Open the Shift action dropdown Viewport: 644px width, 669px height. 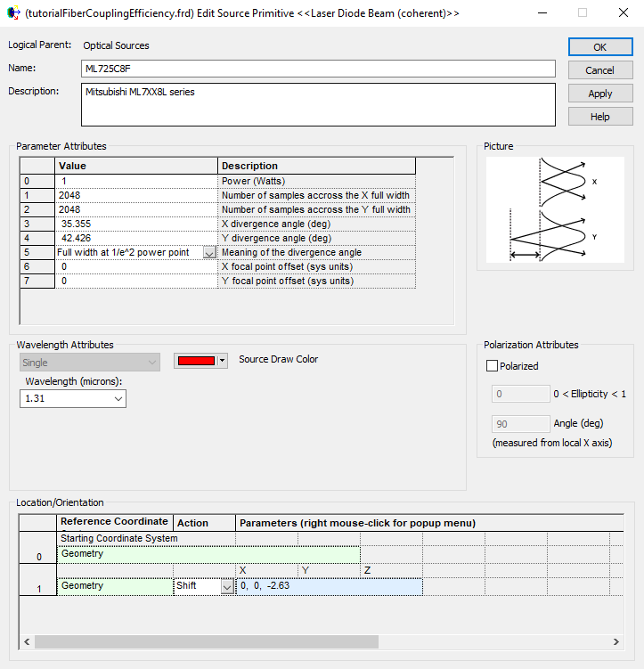click(x=227, y=586)
